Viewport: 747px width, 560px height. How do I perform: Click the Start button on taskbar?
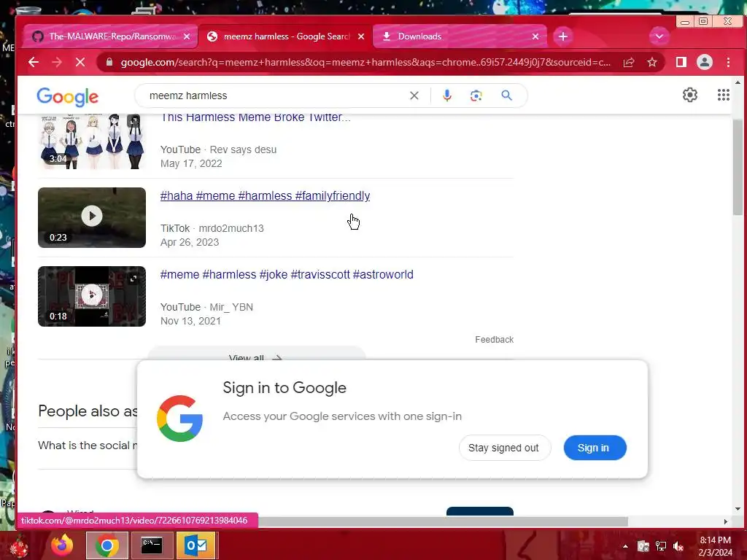[x=18, y=545]
